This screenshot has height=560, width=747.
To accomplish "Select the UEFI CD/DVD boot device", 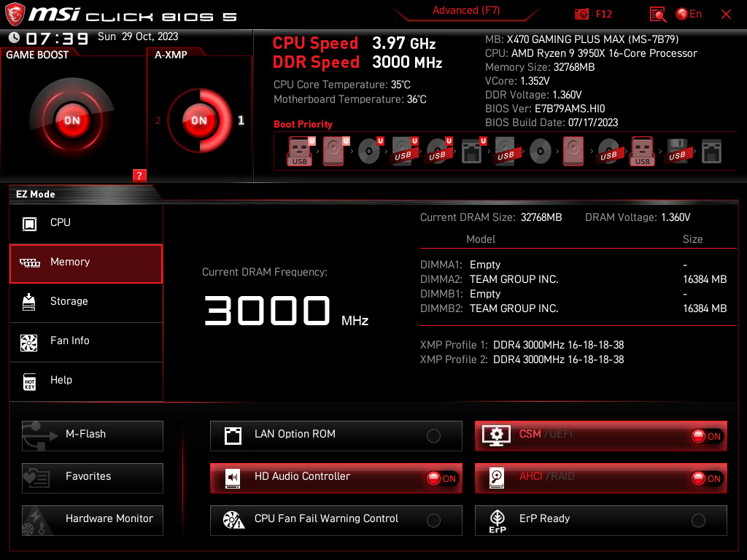I will [370, 152].
